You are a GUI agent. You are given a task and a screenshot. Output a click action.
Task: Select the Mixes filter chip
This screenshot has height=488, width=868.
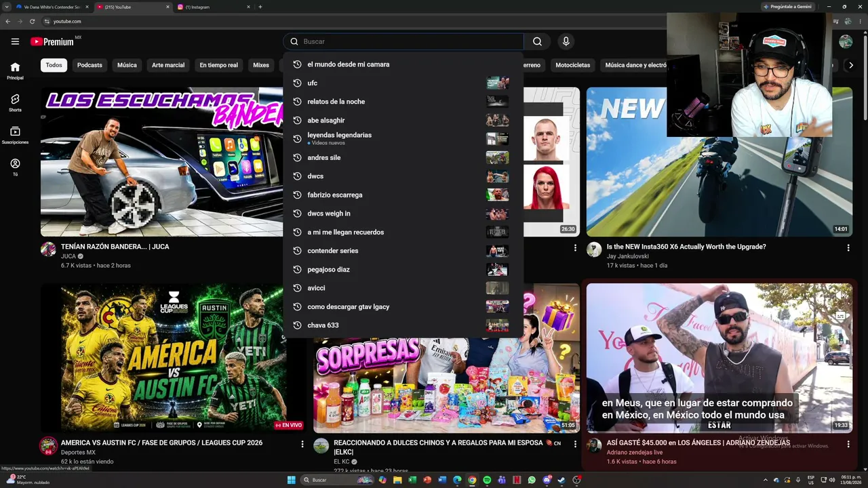pyautogui.click(x=261, y=65)
